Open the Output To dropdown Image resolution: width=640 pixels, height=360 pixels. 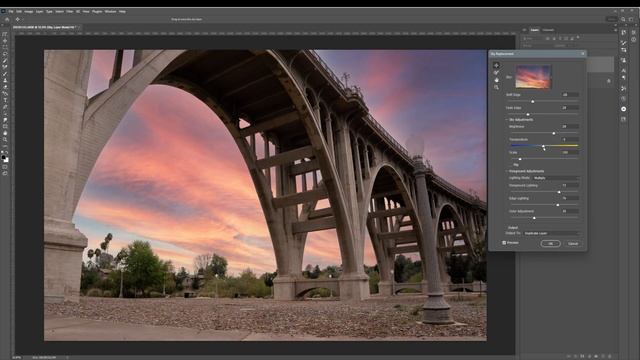point(551,233)
